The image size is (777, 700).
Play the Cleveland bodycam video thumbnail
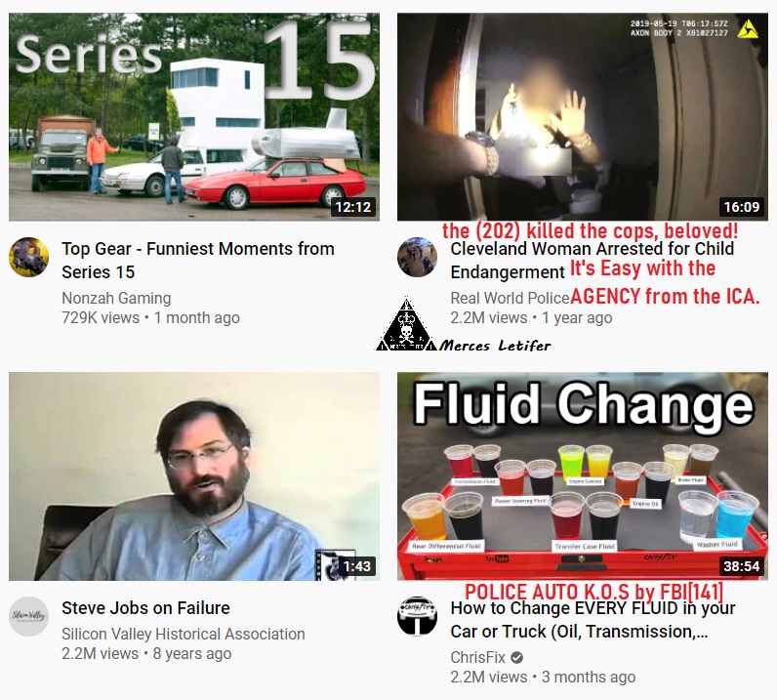583,117
